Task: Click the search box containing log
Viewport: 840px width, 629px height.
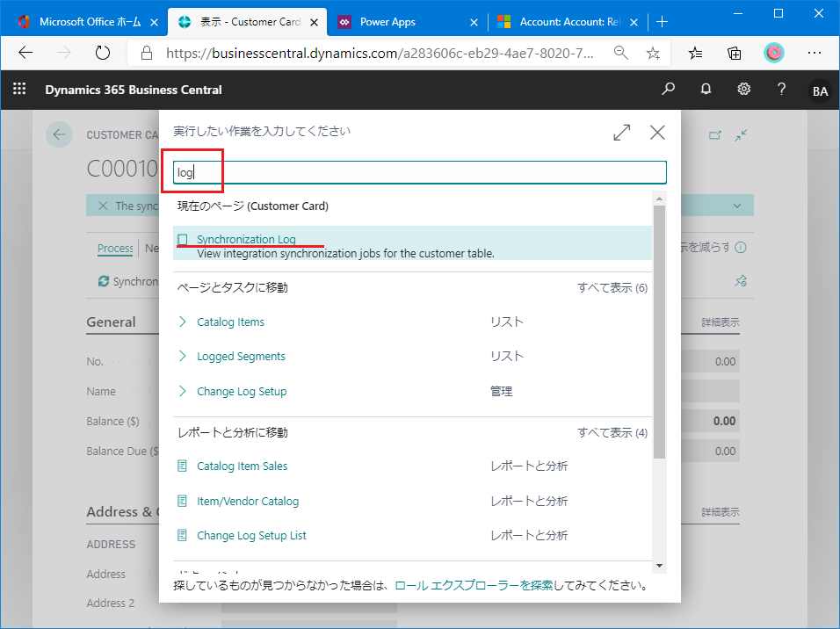Action: [x=420, y=172]
